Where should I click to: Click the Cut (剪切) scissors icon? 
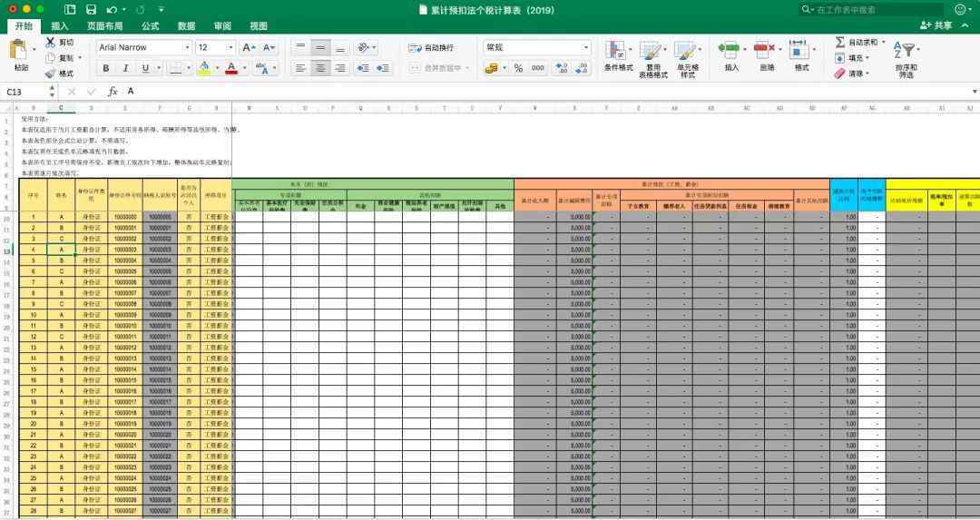click(x=50, y=42)
